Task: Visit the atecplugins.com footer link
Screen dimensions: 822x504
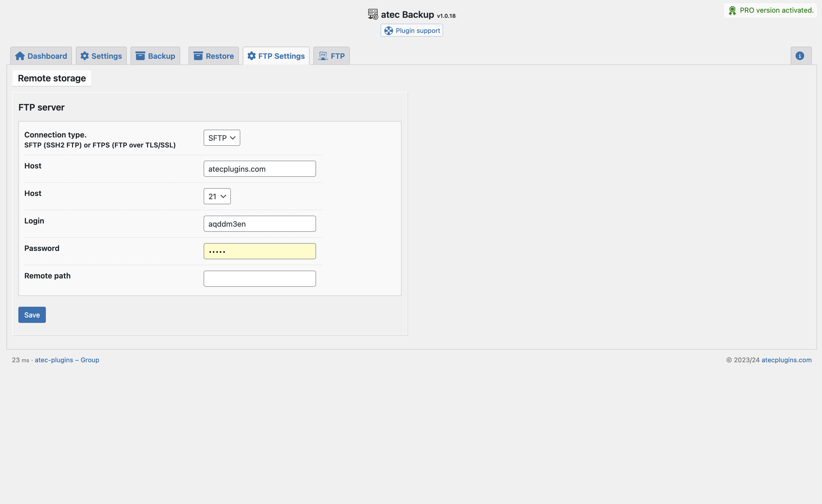Action: click(786, 360)
